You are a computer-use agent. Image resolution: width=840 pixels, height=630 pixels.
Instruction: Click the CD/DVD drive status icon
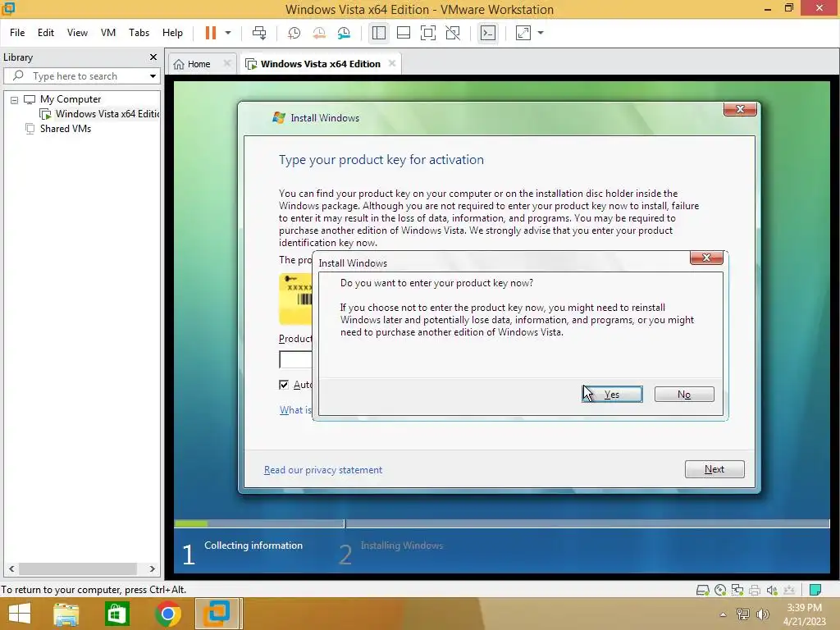coord(720,591)
